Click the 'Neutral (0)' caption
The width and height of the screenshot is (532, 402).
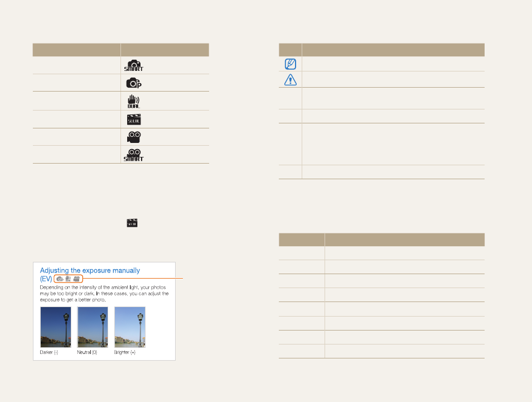click(87, 352)
